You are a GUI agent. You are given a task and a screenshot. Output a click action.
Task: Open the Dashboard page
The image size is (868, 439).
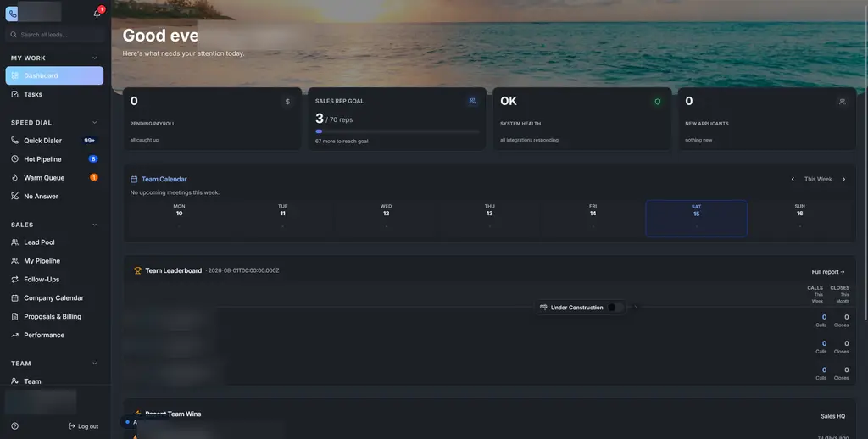coord(54,75)
